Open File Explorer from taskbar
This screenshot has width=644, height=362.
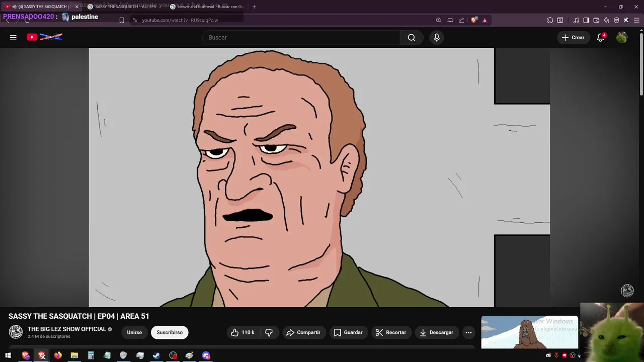(74, 355)
